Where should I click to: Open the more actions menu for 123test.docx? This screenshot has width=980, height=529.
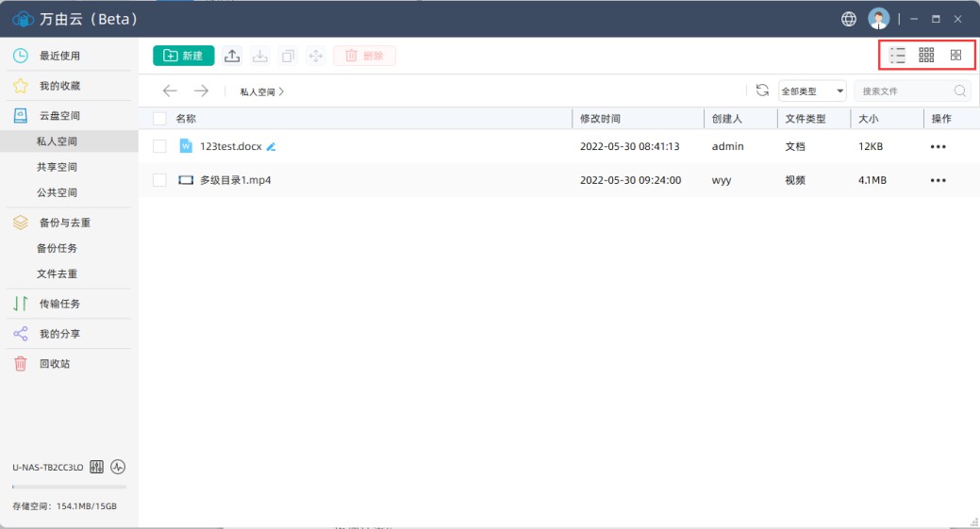[x=938, y=147]
